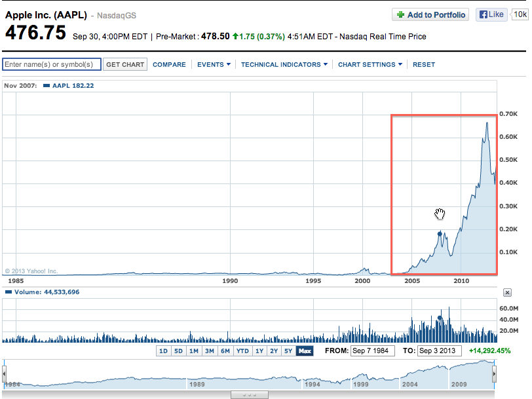Click the 2000 axis label
Screen dimensions: 532x399
(x=362, y=281)
